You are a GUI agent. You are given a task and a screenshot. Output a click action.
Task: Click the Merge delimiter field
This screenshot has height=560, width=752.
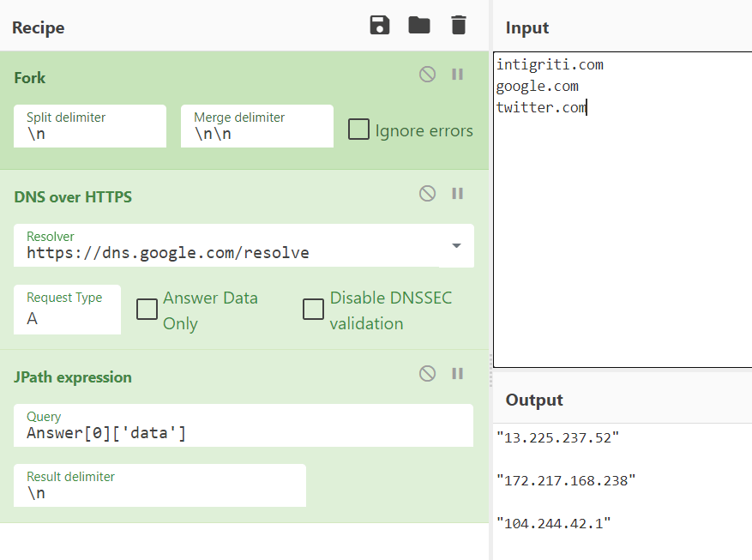click(x=257, y=126)
